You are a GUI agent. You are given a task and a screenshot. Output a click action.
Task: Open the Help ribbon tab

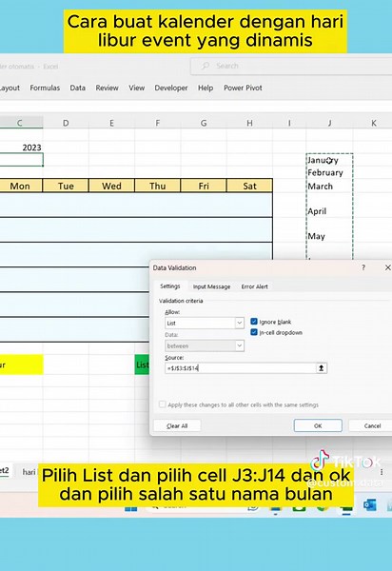(206, 88)
